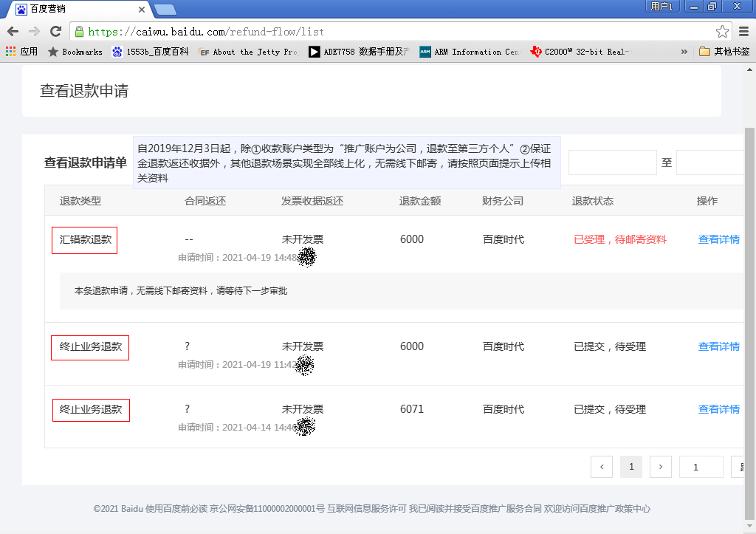The width and height of the screenshot is (756, 534).
Task: View details for 汇错款退款 row
Action: tap(719, 239)
